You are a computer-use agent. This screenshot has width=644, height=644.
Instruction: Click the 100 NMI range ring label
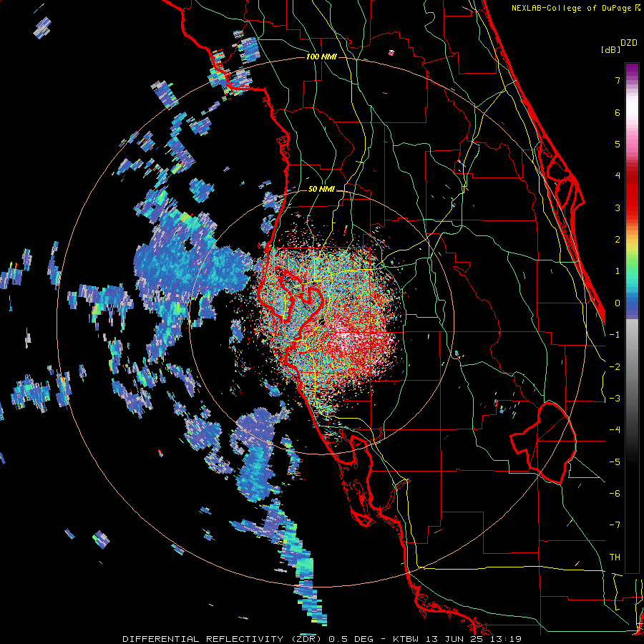point(321,57)
